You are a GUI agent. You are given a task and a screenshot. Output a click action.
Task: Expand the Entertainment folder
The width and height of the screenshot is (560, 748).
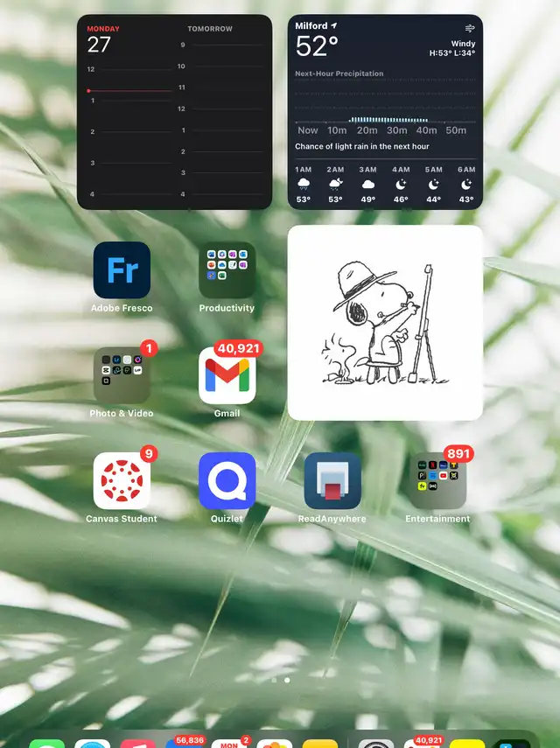point(437,481)
